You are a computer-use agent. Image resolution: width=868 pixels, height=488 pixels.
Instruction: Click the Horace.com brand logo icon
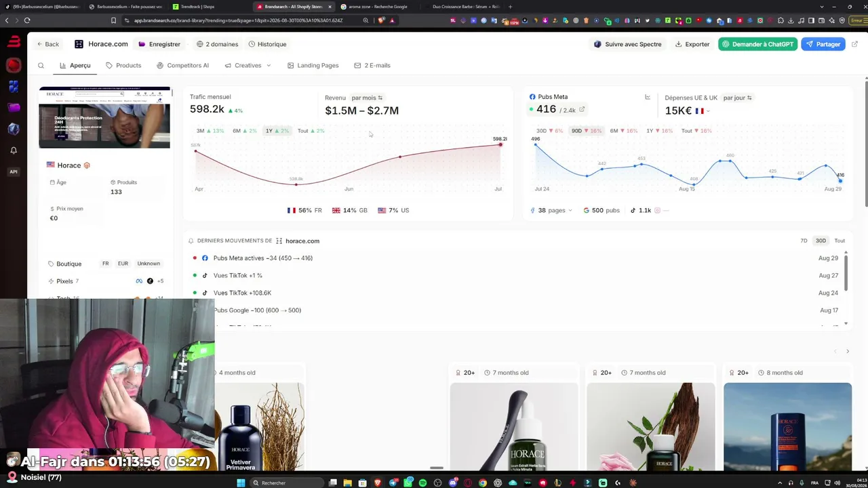(x=79, y=44)
